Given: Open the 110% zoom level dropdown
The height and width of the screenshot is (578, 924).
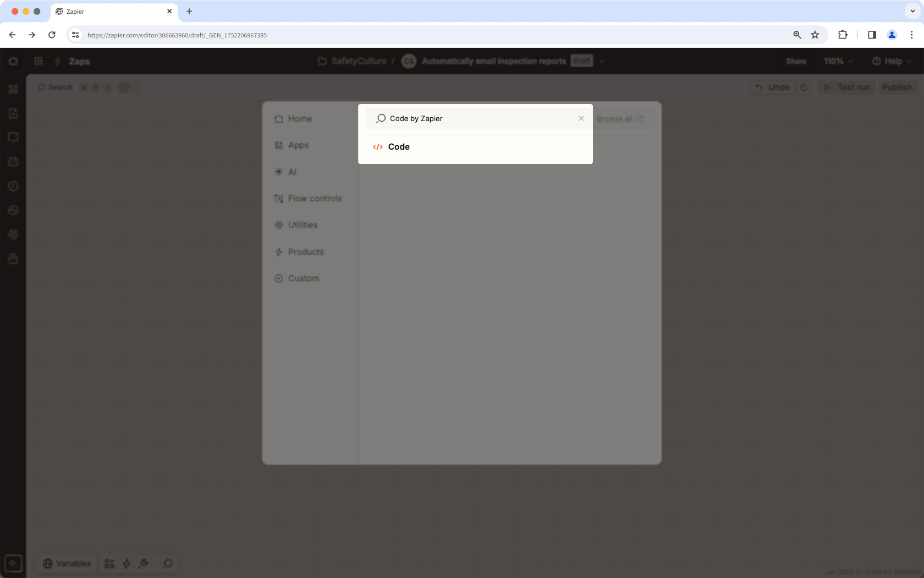Looking at the screenshot, I should tap(838, 61).
